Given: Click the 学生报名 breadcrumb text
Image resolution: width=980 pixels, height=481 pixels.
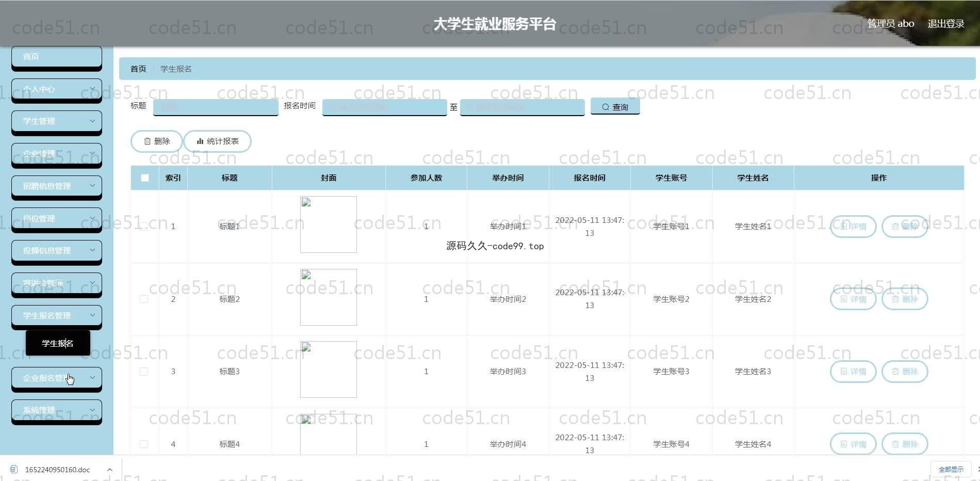Looking at the screenshot, I should click(176, 69).
